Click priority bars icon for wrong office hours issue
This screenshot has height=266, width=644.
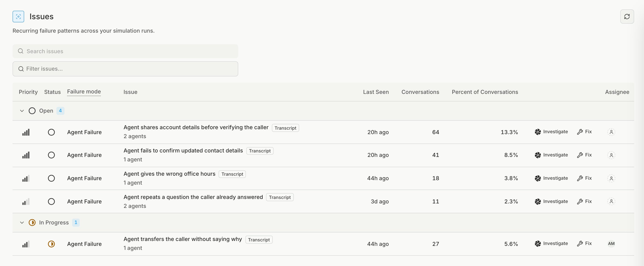coord(26,178)
